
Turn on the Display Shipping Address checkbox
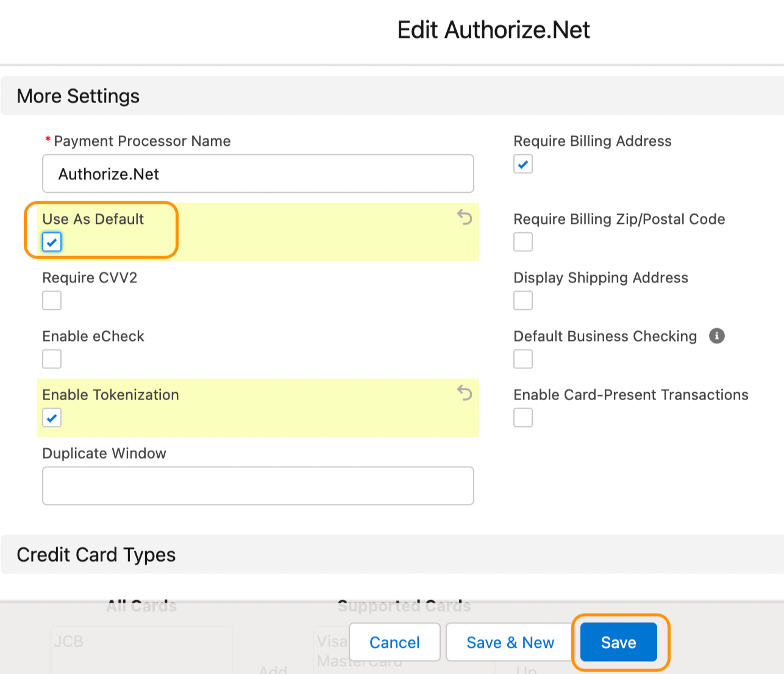(x=523, y=301)
